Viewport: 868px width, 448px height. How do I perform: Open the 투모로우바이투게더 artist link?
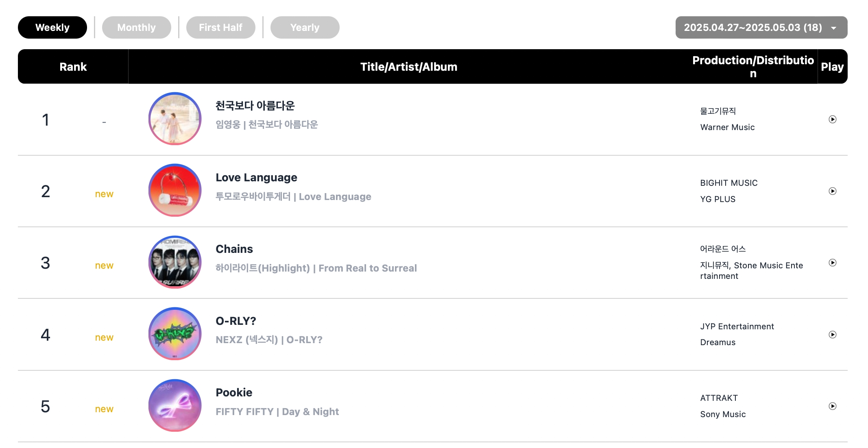(253, 197)
